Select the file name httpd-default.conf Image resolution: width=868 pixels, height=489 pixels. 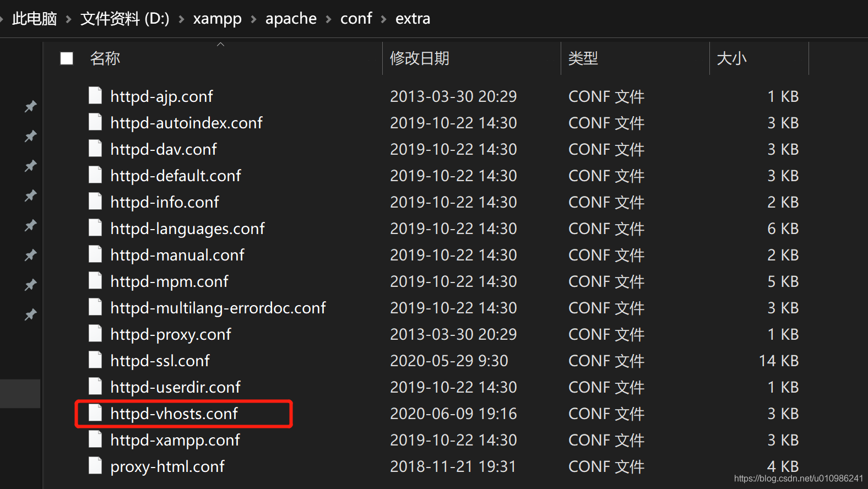[x=176, y=176]
